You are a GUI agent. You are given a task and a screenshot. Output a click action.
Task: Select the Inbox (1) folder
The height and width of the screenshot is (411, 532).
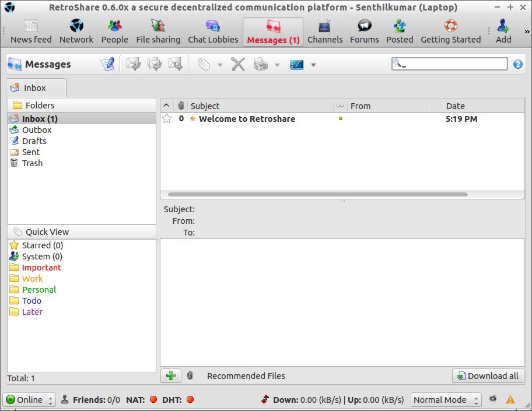82,119
